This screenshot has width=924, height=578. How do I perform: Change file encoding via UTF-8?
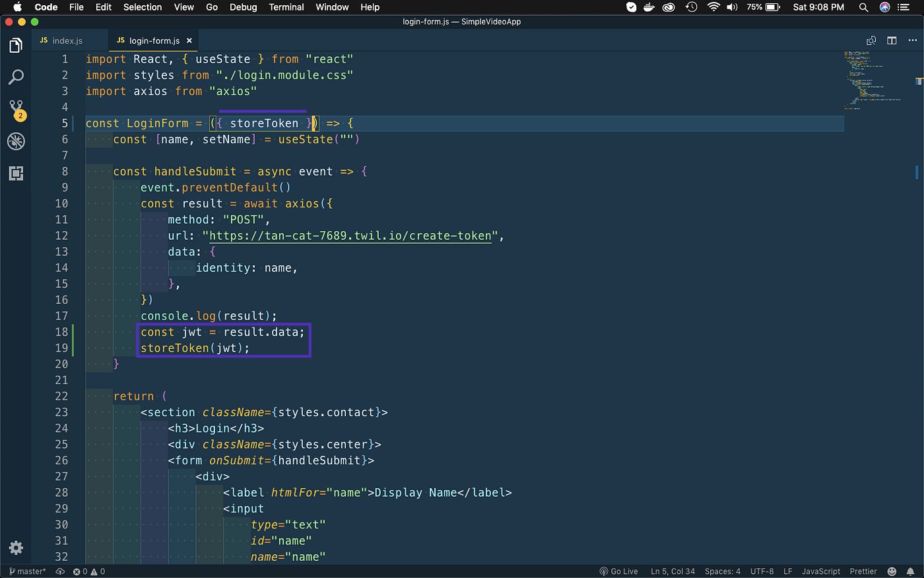(762, 571)
